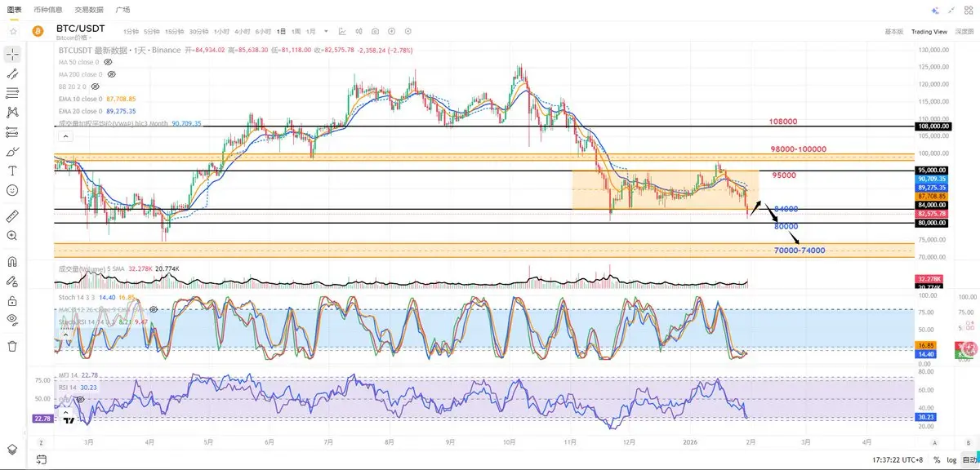This screenshot has width=980, height=470.
Task: Expand the more time intervals dropdown arrow
Action: pos(327,31)
